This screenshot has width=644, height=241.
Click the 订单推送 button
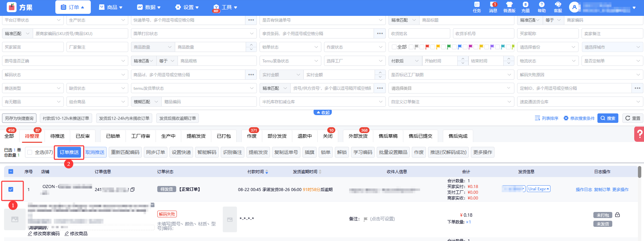click(69, 152)
